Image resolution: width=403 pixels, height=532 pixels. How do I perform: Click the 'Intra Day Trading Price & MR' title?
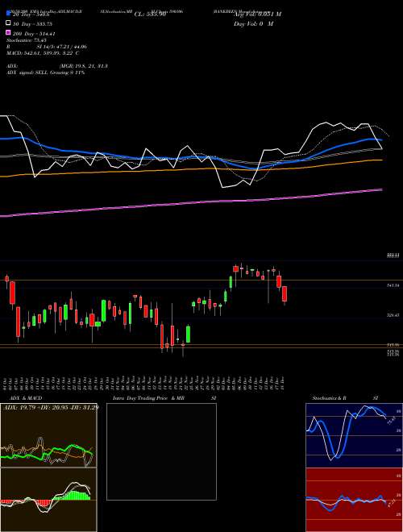150,398
